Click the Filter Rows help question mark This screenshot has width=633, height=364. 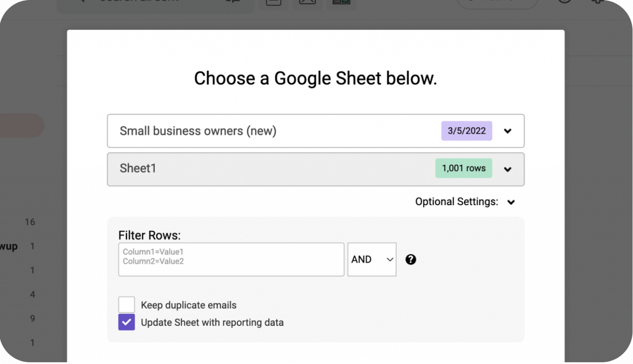tap(411, 260)
